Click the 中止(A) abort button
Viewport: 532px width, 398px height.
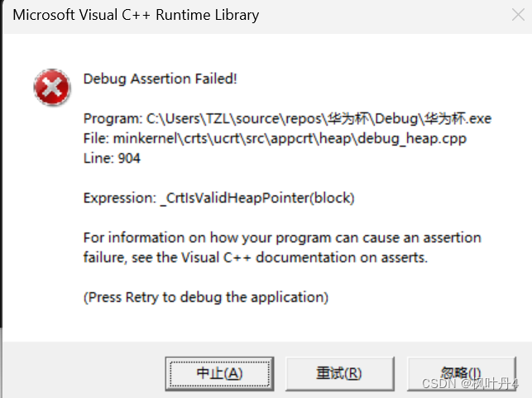pyautogui.click(x=219, y=373)
